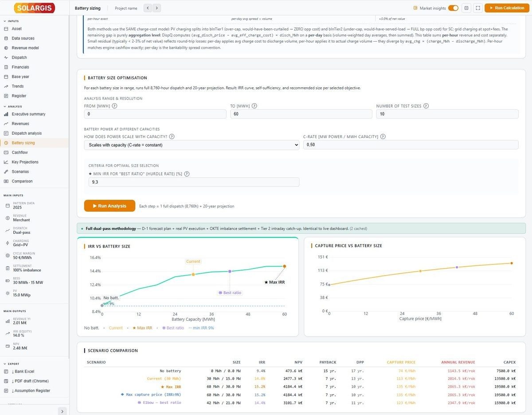Open the power scaling with capacity dropdown
The width and height of the screenshot is (532, 415).
(x=192, y=145)
